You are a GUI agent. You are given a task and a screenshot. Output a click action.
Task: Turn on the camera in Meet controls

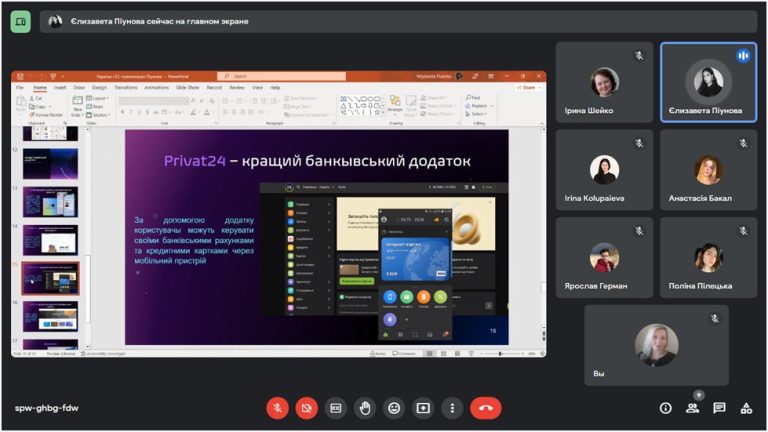[307, 408]
